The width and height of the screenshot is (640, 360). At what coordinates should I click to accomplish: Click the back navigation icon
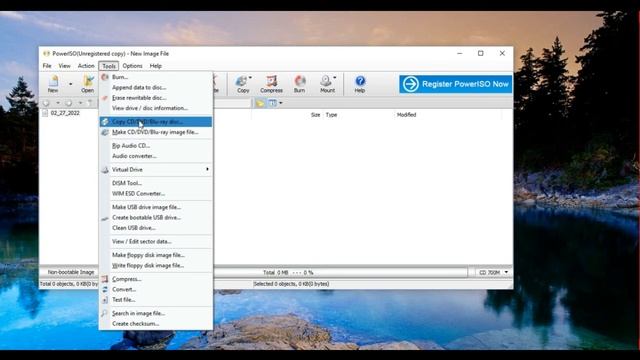coord(46,103)
